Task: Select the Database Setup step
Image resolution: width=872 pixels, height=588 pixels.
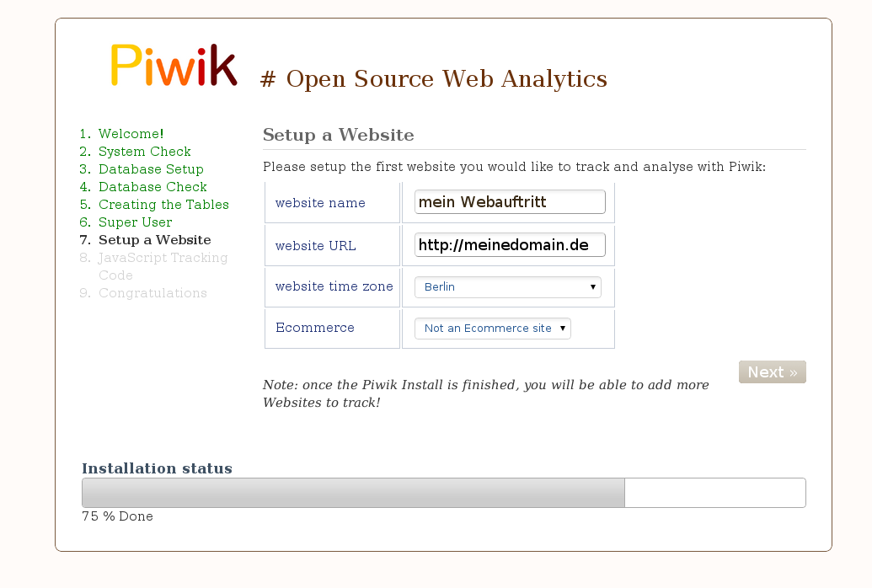Action: 151,169
